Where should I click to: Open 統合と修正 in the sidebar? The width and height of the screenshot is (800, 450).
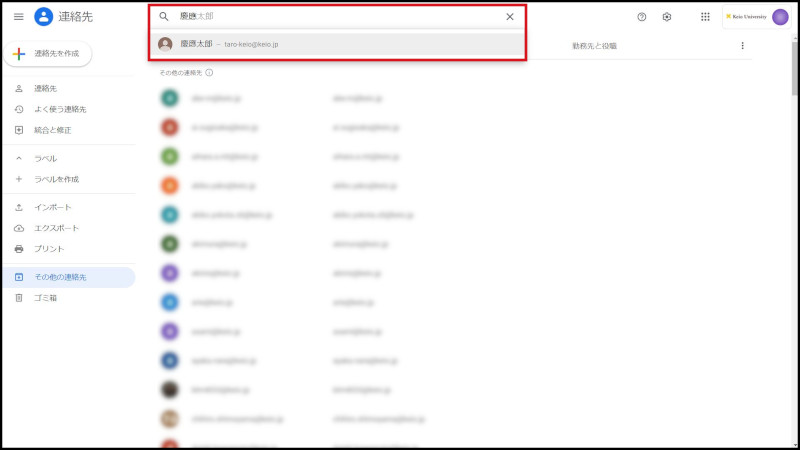(53, 130)
